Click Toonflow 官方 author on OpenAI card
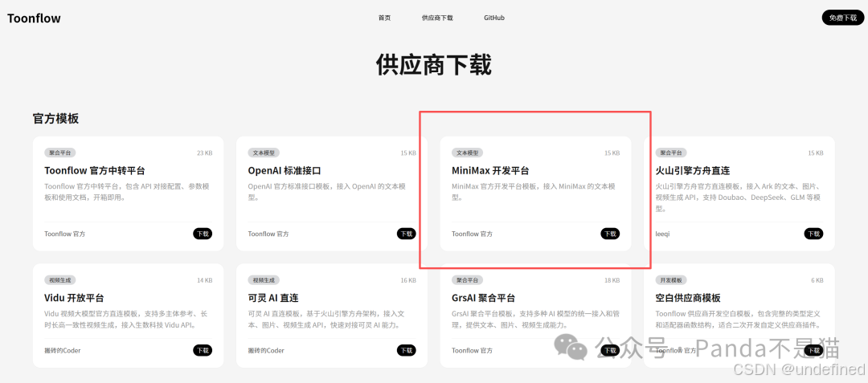 point(268,234)
